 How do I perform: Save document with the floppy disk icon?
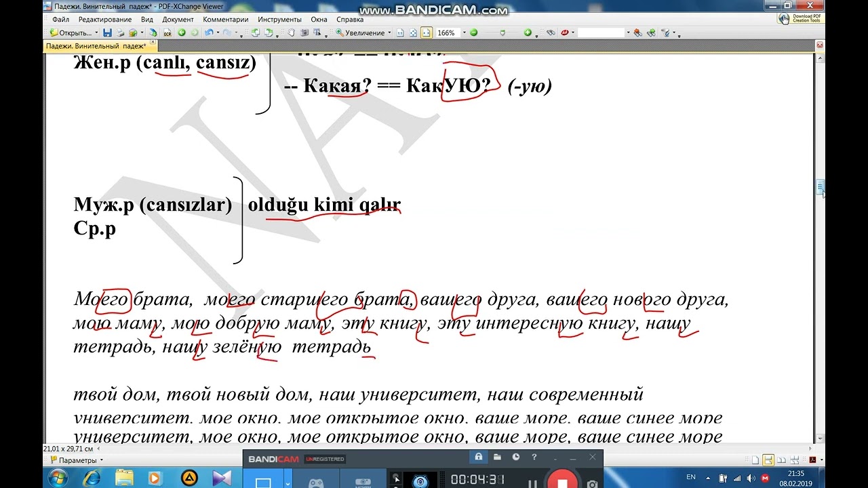point(106,33)
